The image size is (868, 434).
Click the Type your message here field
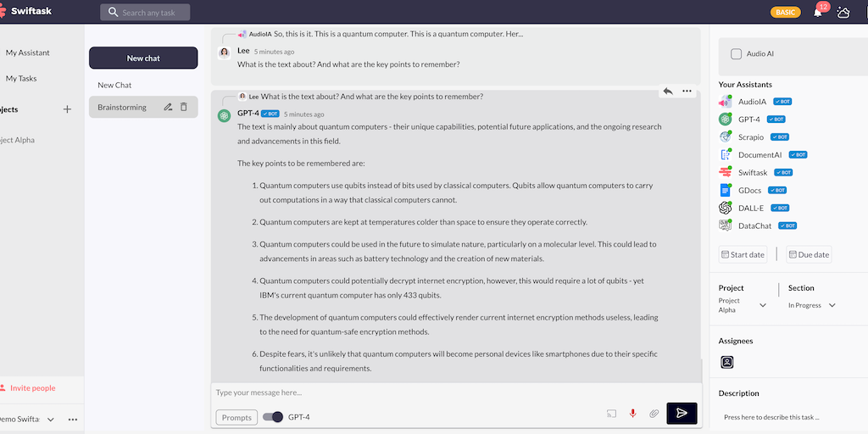tap(456, 392)
